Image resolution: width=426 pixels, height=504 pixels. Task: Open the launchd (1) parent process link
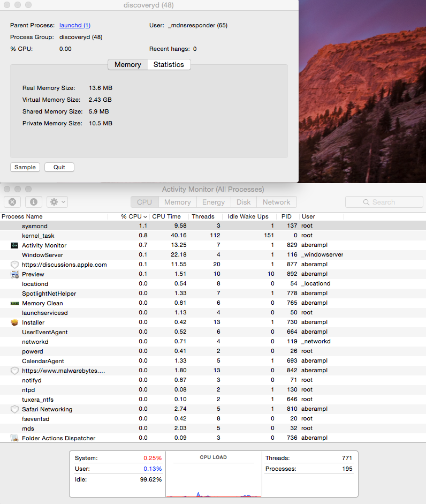click(75, 25)
